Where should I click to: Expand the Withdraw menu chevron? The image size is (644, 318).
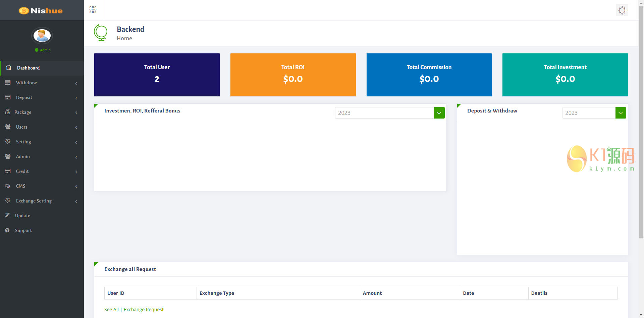(76, 83)
